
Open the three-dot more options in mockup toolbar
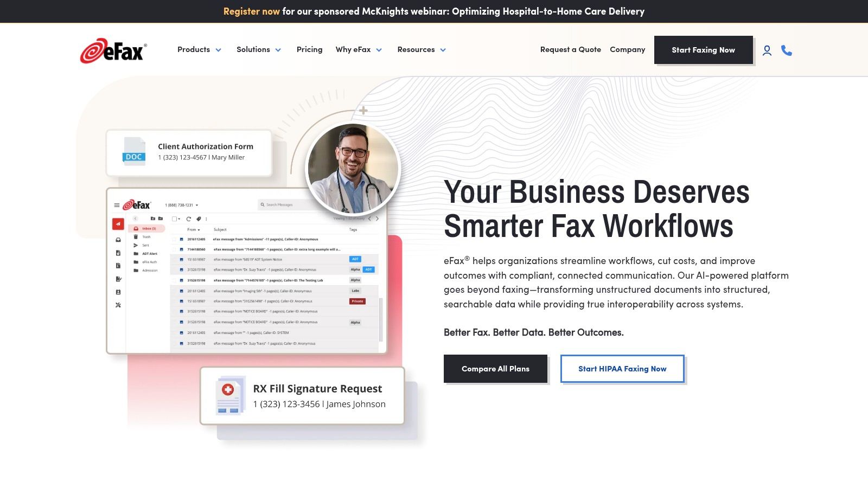click(x=206, y=219)
